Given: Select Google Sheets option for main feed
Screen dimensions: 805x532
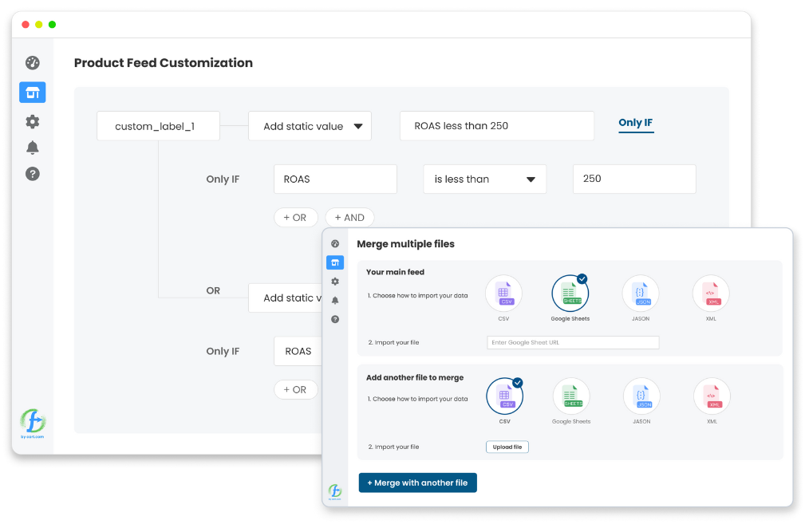Looking at the screenshot, I should click(x=570, y=294).
